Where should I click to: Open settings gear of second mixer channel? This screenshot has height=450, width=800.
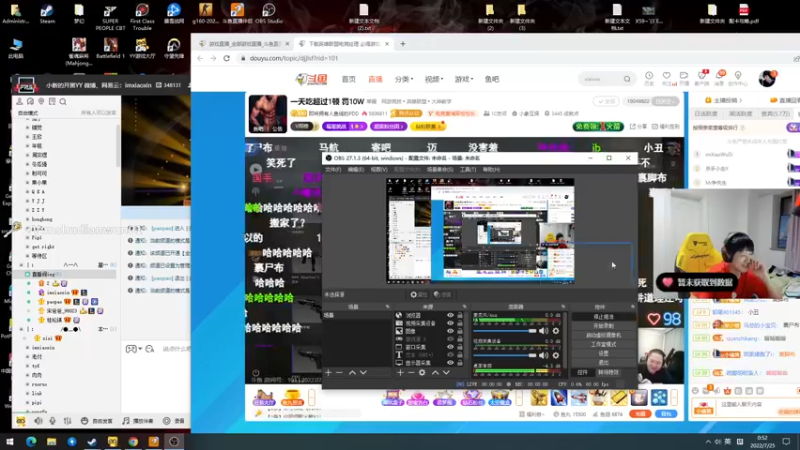(556, 355)
